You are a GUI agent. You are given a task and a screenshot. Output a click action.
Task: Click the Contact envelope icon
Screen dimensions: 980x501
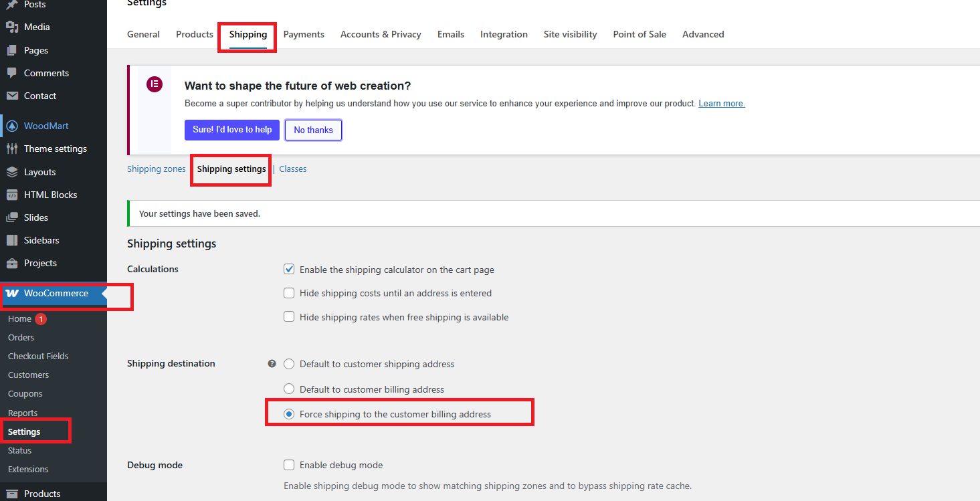(12, 96)
